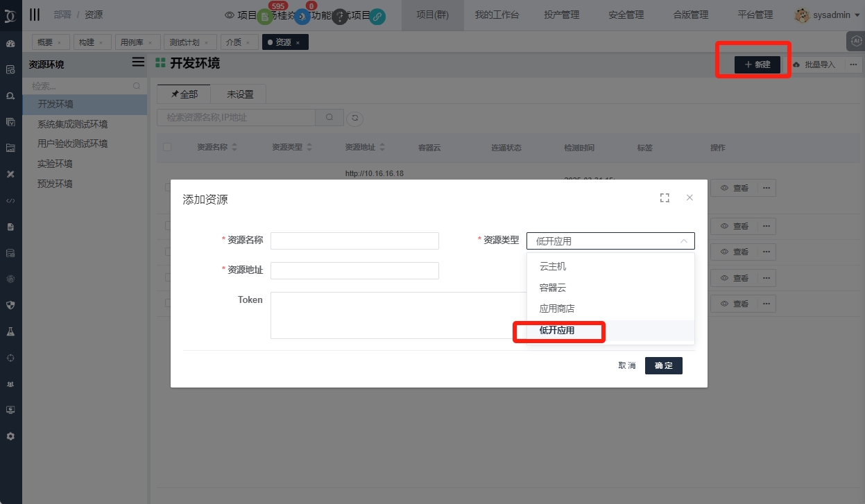This screenshot has height=504, width=865.
Task: Open the 资源类型 dropdown showing 低开应用
Action: [x=610, y=241]
